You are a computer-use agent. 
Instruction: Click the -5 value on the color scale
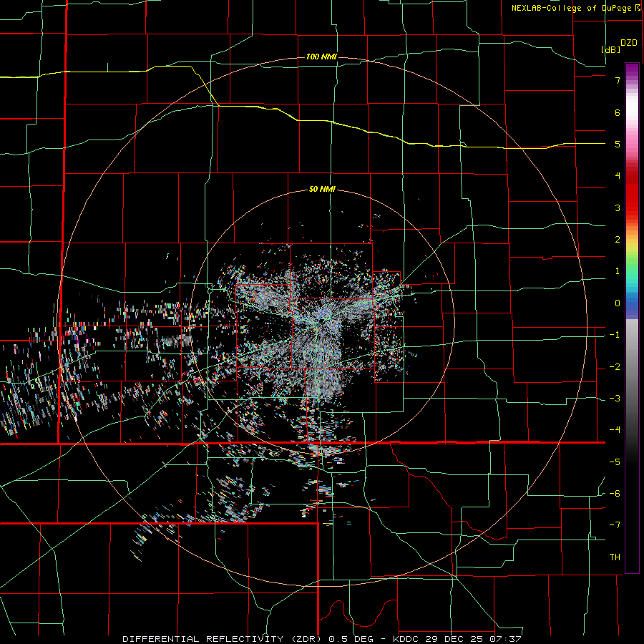615,462
